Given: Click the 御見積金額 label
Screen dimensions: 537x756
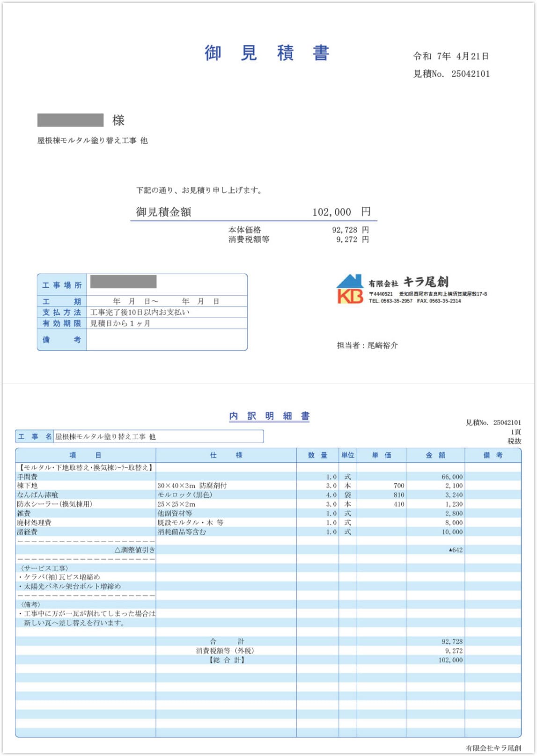Looking at the screenshot, I should pyautogui.click(x=164, y=212).
